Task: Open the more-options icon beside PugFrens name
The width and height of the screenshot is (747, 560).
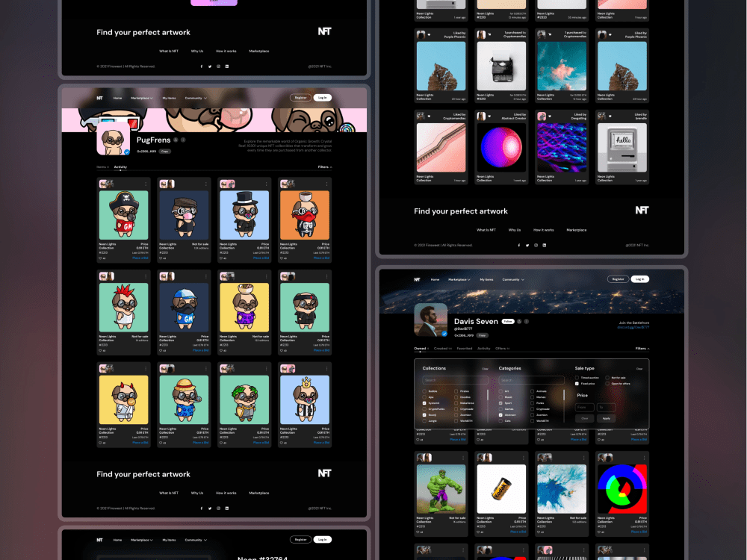Action: pyautogui.click(x=184, y=140)
